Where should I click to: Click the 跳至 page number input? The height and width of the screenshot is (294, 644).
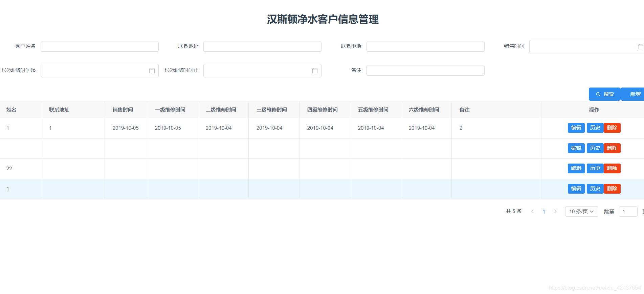pos(628,212)
